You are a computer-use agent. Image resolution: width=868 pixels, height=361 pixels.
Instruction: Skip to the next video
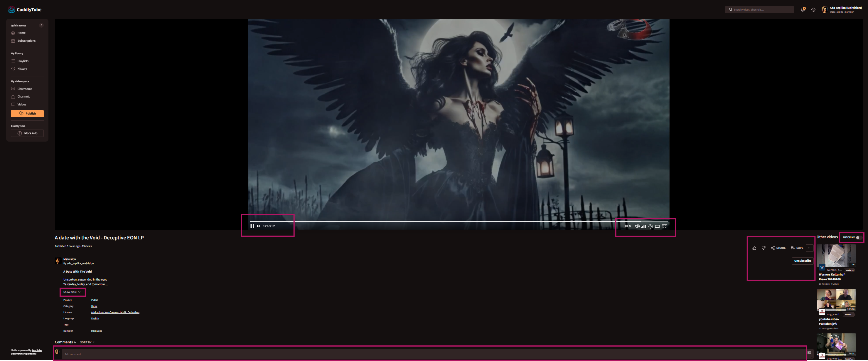pos(258,226)
